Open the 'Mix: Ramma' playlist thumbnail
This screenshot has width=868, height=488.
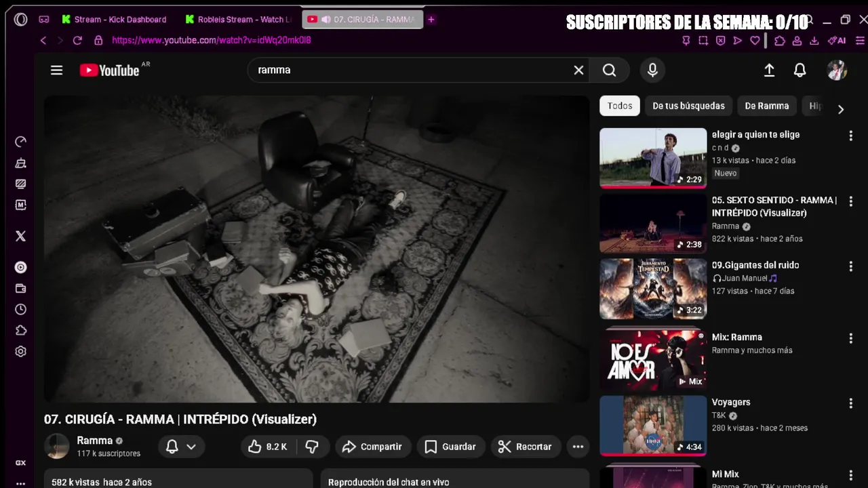[653, 360]
